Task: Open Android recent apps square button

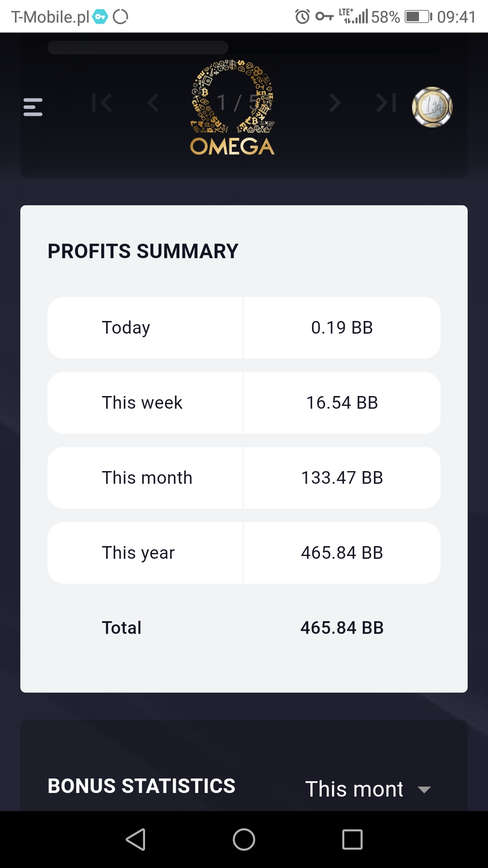Action: coord(352,840)
